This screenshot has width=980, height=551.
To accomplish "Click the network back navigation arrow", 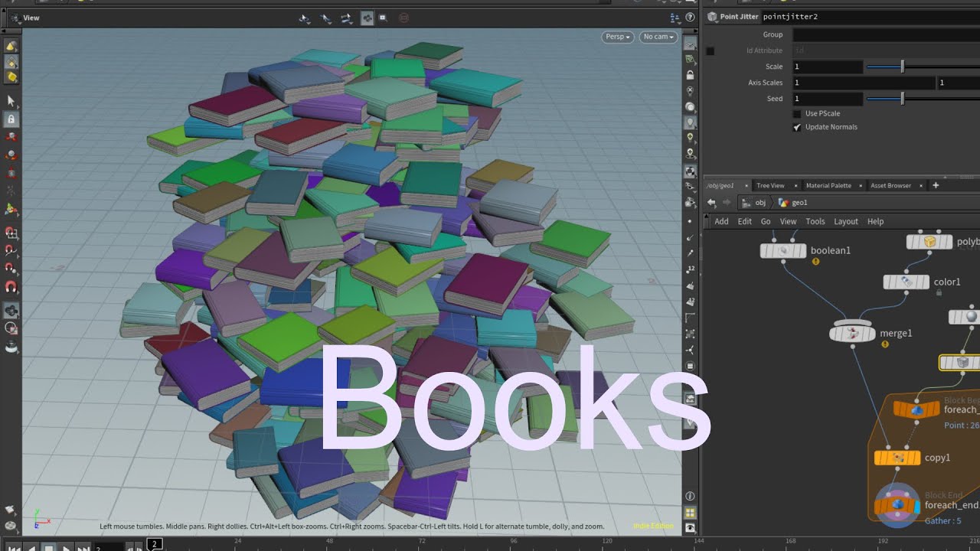I will click(x=711, y=203).
